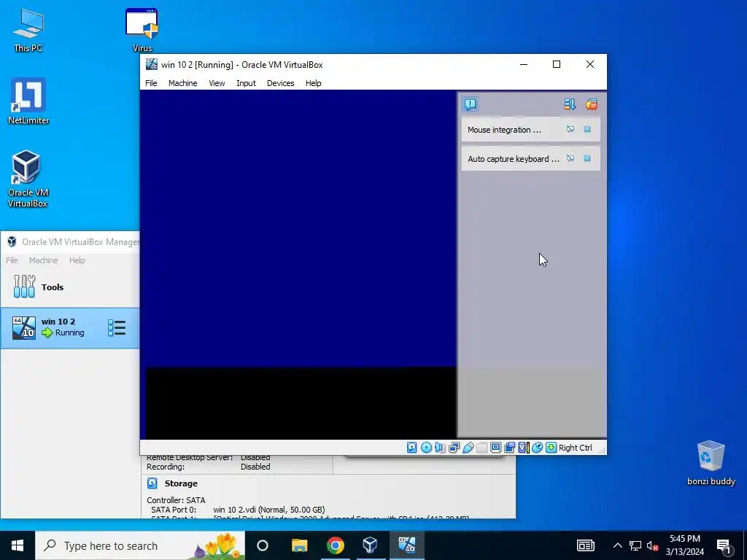Open the Input menu
This screenshot has height=560, width=747.
pos(246,83)
